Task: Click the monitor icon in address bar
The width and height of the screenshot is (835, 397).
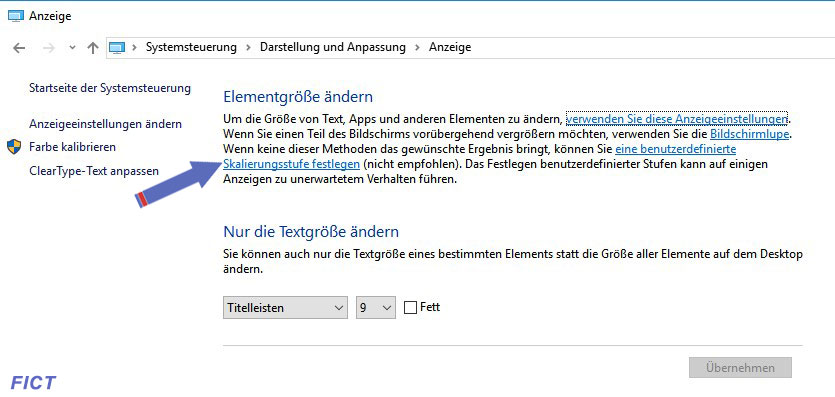Action: (117, 48)
